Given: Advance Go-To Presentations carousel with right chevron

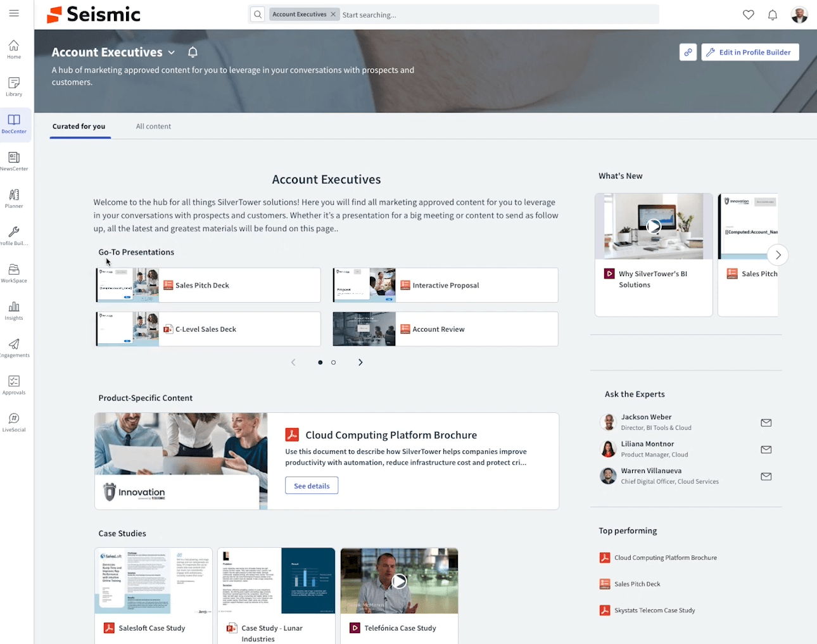Looking at the screenshot, I should (360, 362).
